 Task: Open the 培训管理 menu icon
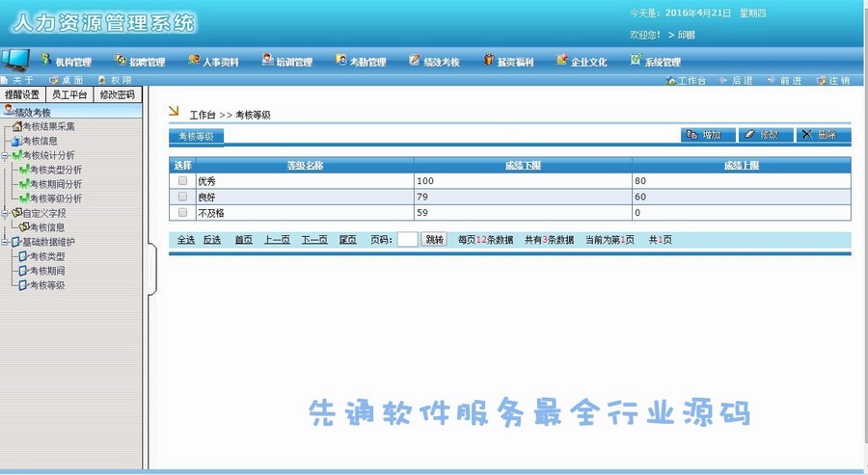click(268, 59)
